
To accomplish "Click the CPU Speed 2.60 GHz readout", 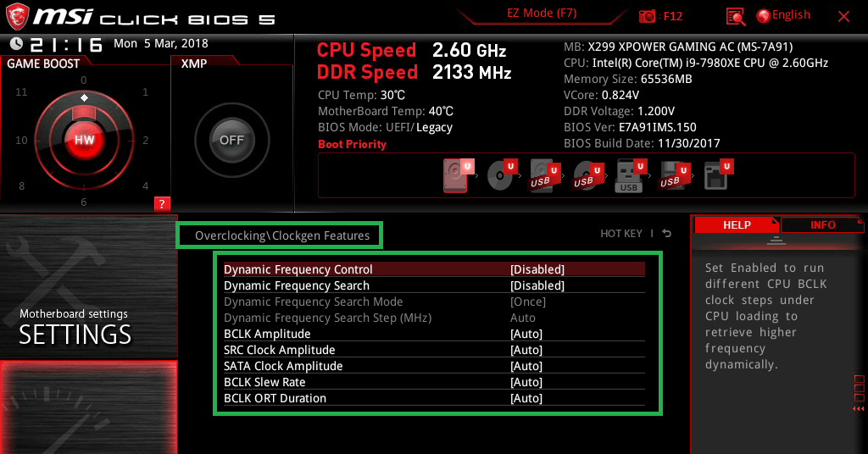I will (411, 50).
